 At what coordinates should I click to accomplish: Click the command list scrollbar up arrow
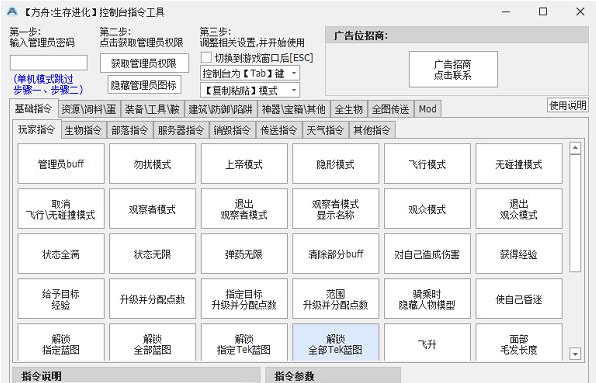pyautogui.click(x=575, y=148)
